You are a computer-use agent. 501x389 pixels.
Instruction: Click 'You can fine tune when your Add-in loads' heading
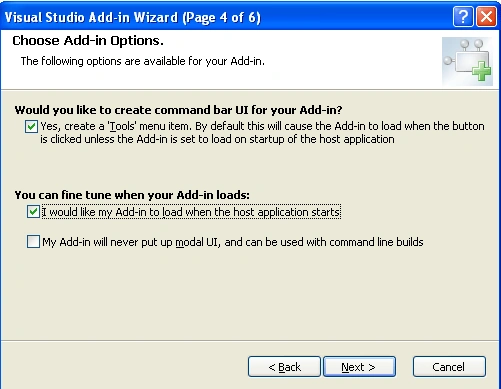coord(132,195)
